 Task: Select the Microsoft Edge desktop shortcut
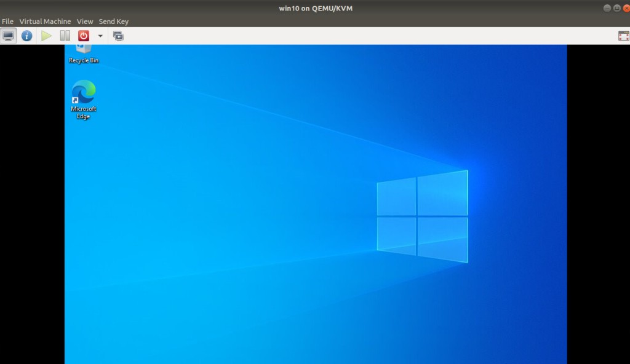[84, 99]
